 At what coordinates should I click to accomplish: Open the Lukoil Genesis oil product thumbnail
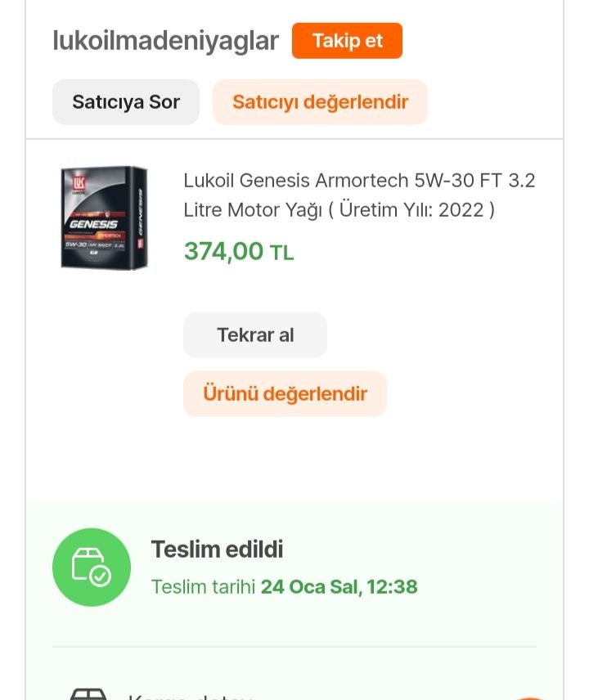click(104, 218)
